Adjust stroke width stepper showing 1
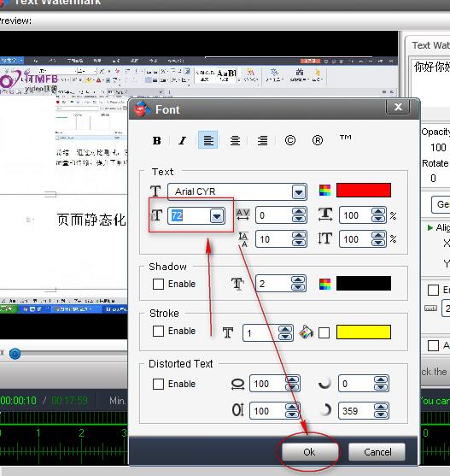This screenshot has height=476, width=450. [x=285, y=332]
